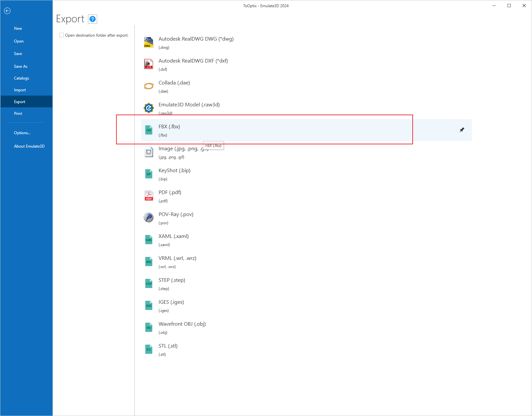Viewport: 532px width, 416px height.
Task: Click the POV-Ray export icon
Action: pos(149,218)
